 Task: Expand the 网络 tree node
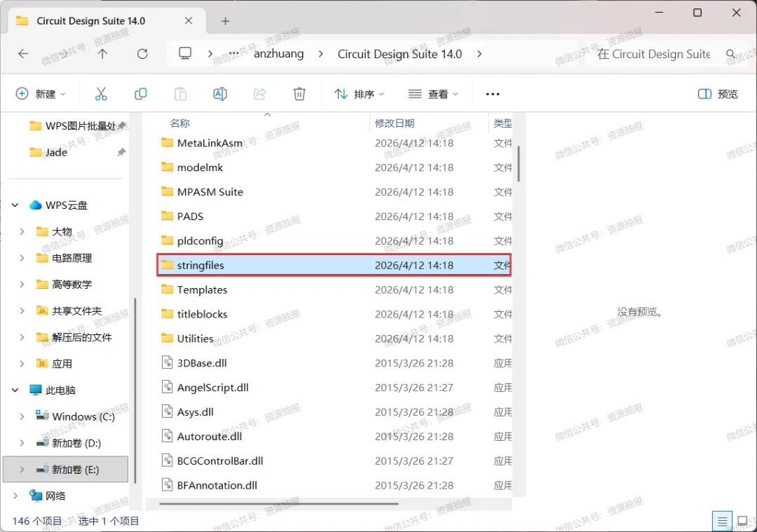click(15, 496)
